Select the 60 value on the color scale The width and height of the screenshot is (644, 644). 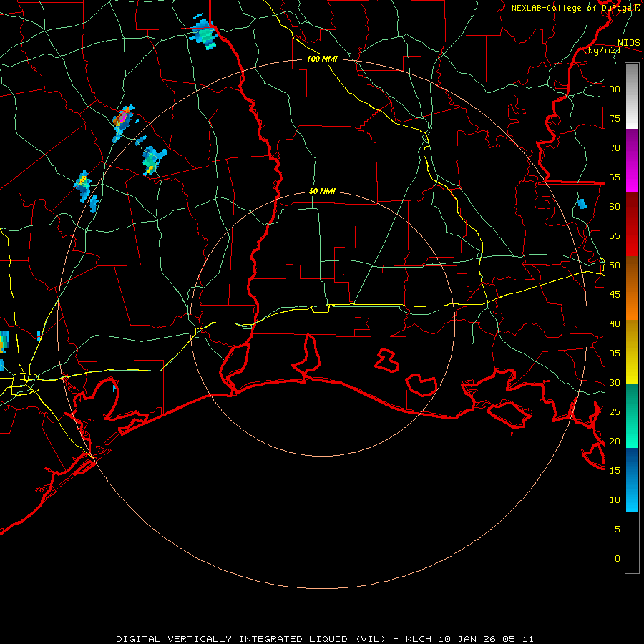615,207
